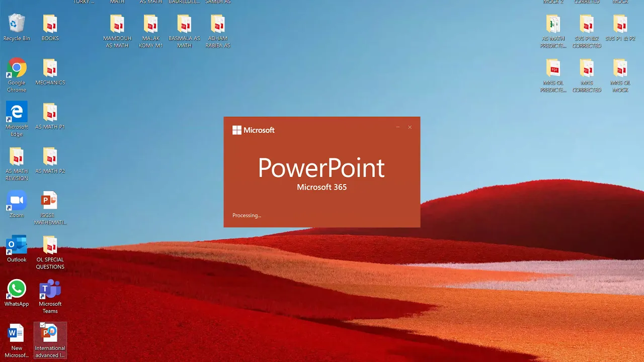Select the AS MATH P2 folder

[x=50, y=161]
